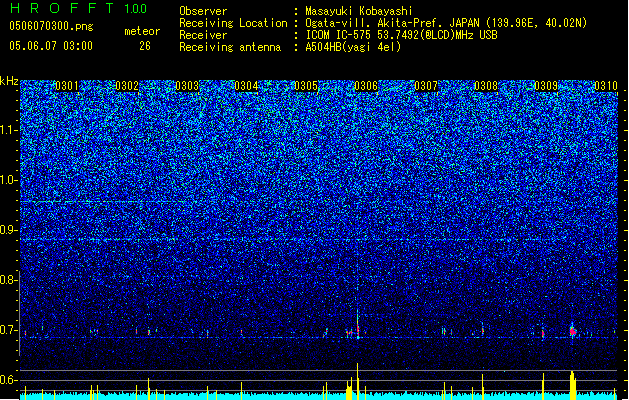Click the Receiving Location label
The height and width of the screenshot is (400, 629).
[x=233, y=23]
